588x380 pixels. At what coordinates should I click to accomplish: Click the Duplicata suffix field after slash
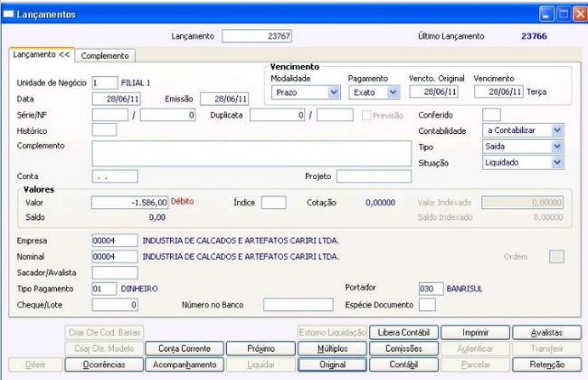pyautogui.click(x=335, y=115)
